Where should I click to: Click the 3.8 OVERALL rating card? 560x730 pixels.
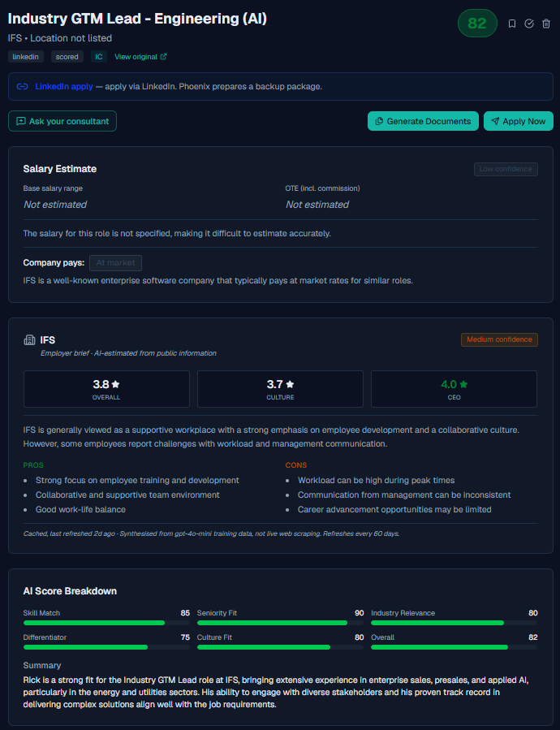coord(106,389)
